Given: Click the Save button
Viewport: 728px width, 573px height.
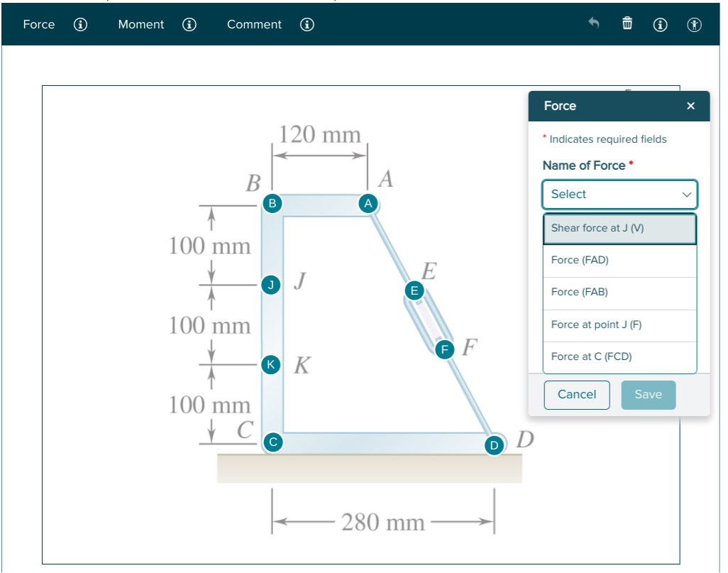Looking at the screenshot, I should (x=648, y=394).
